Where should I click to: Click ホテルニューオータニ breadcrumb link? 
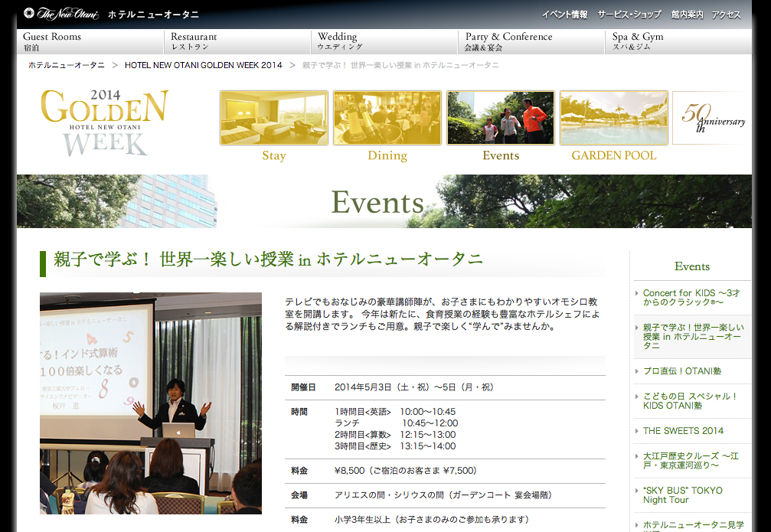click(67, 65)
